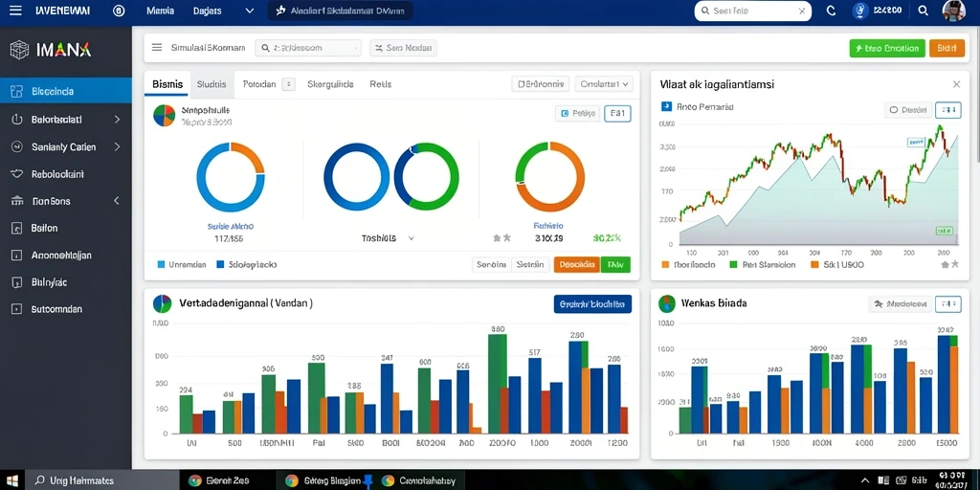Open the Onclartart dropdown
The height and width of the screenshot is (490, 980).
click(604, 84)
